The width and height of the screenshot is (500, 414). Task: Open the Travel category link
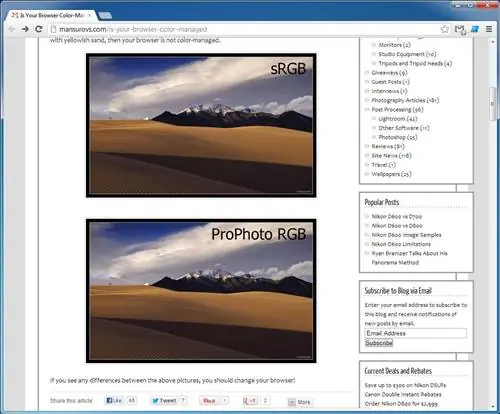pos(384,165)
